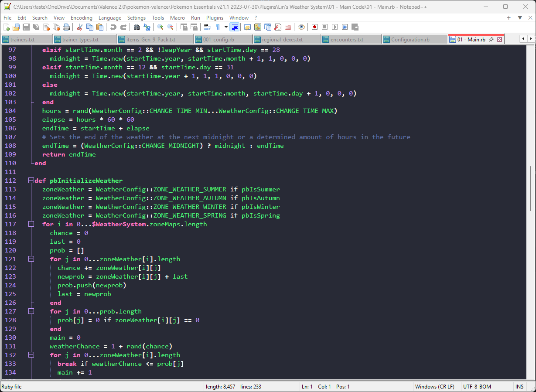Toggle Word Wrap in the toolbar
The width and height of the screenshot is (536, 392).
(x=207, y=27)
